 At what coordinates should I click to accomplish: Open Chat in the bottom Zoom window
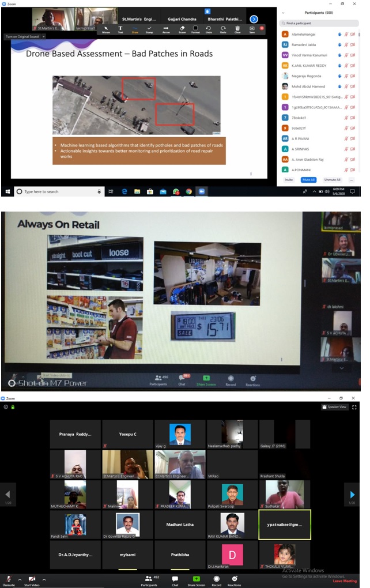[x=175, y=581]
